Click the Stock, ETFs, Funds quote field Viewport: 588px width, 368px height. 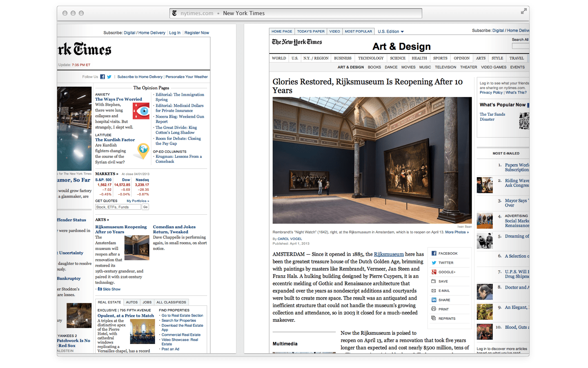118,207
